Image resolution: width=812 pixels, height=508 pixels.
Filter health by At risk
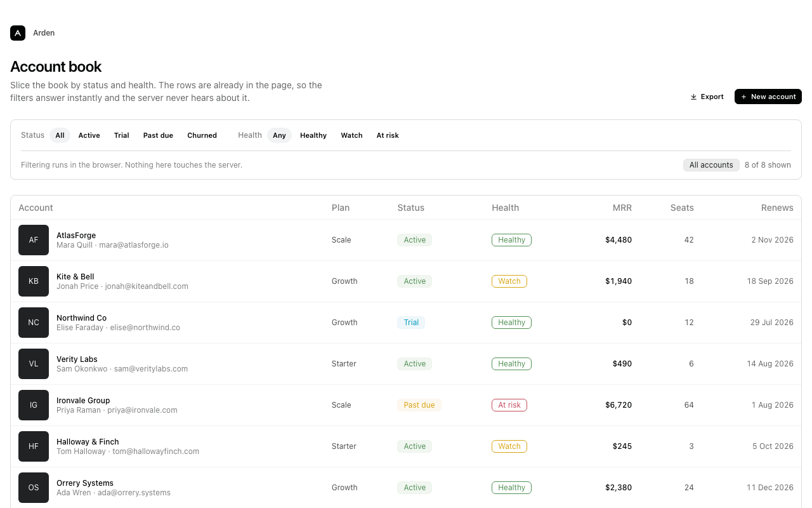388,135
